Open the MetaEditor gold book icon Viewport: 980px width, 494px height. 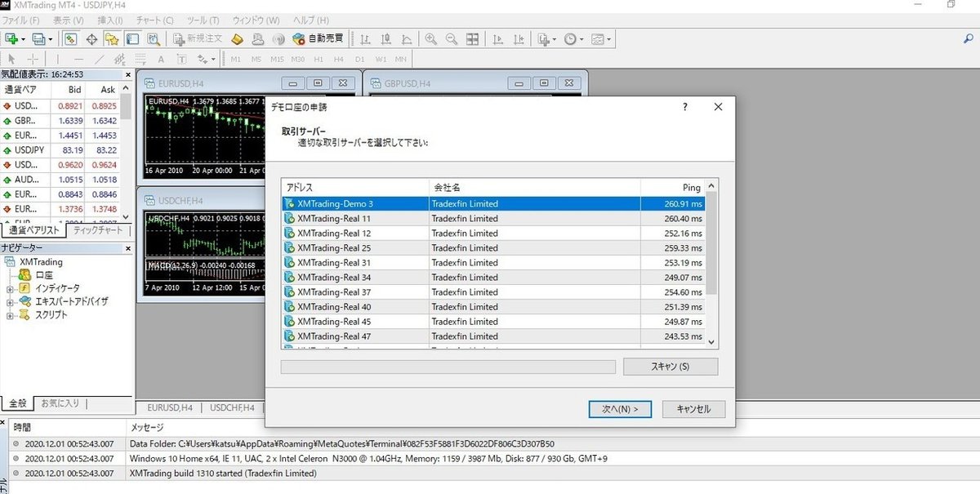pos(238,38)
